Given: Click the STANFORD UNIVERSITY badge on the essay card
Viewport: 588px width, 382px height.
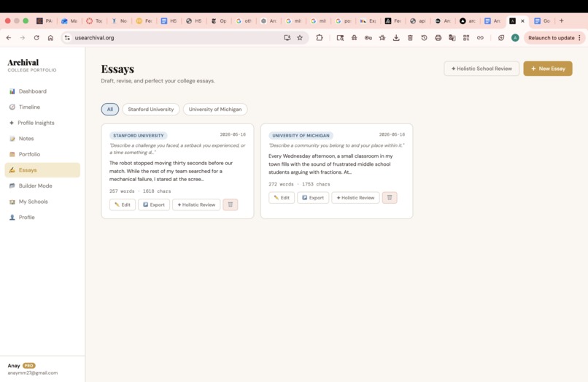Looking at the screenshot, I should point(139,136).
